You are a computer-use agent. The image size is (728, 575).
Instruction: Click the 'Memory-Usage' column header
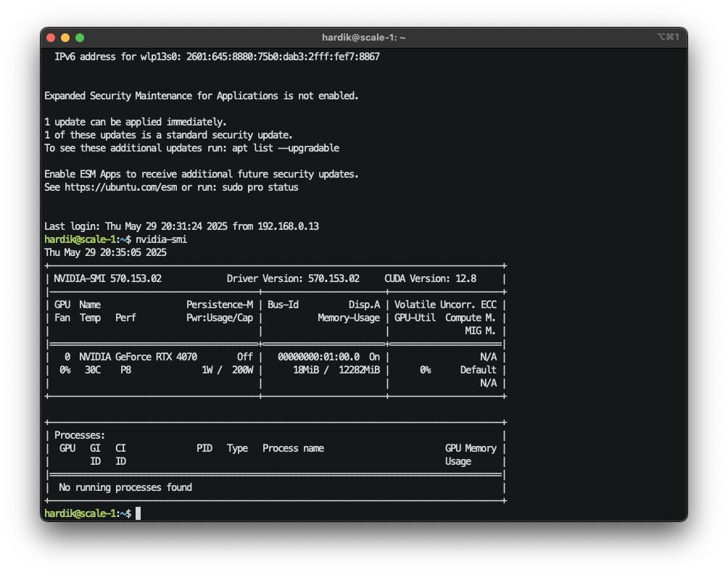[349, 318]
